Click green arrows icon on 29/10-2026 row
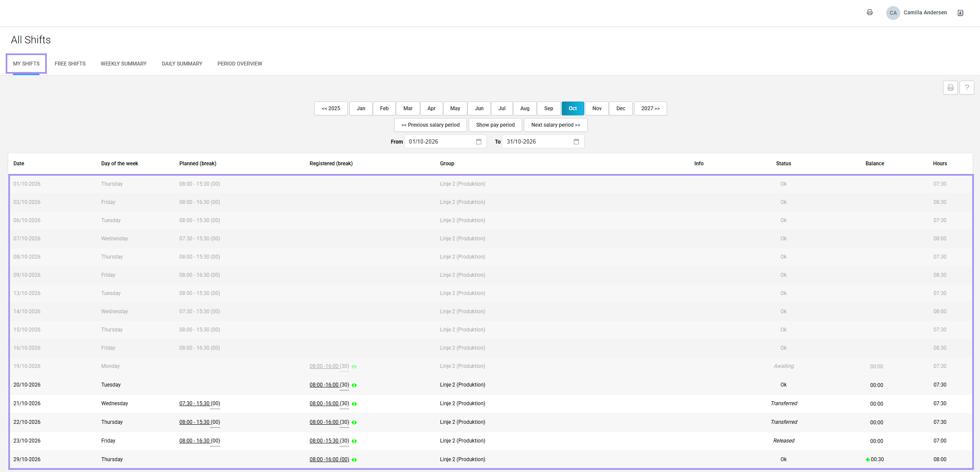This screenshot has height=472, width=980. [354, 460]
